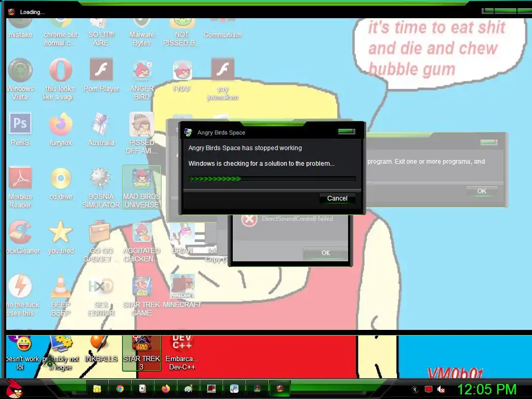Open the solitaire cards taskbar item
This screenshot has height=399, width=532.
click(142, 389)
